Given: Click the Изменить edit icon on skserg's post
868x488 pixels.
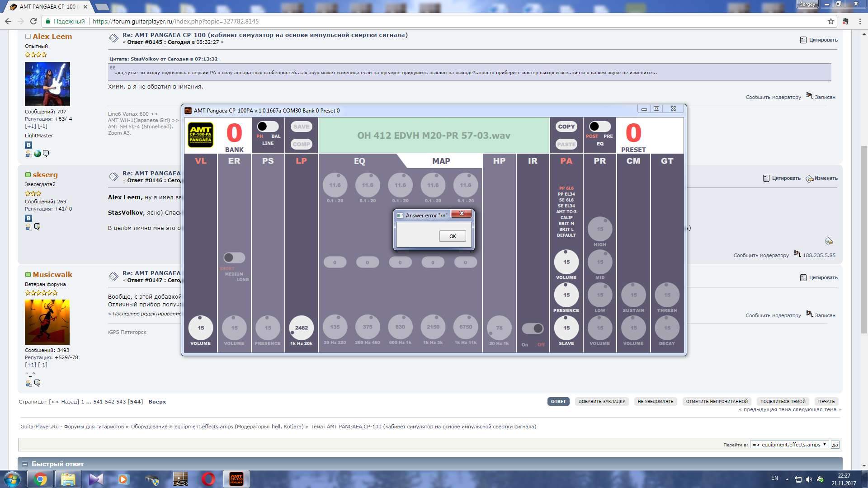Looking at the screenshot, I should coord(810,178).
